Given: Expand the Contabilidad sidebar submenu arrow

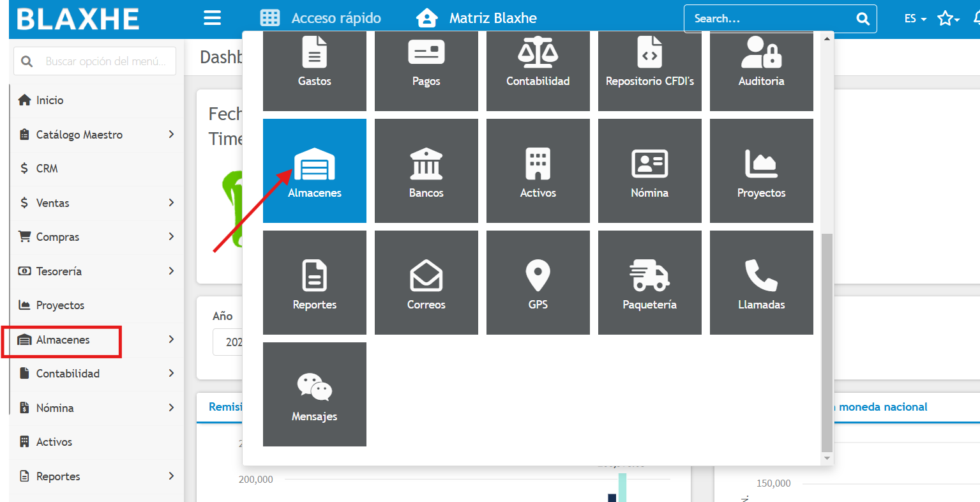Looking at the screenshot, I should (171, 373).
